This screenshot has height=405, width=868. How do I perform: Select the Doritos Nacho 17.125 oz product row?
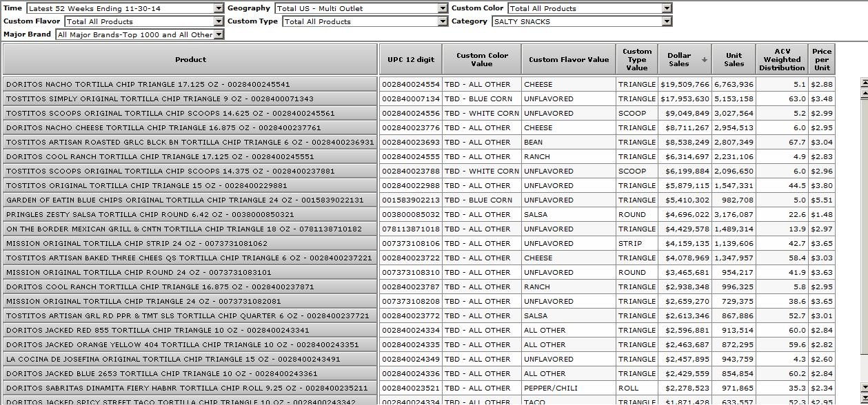pos(190,85)
